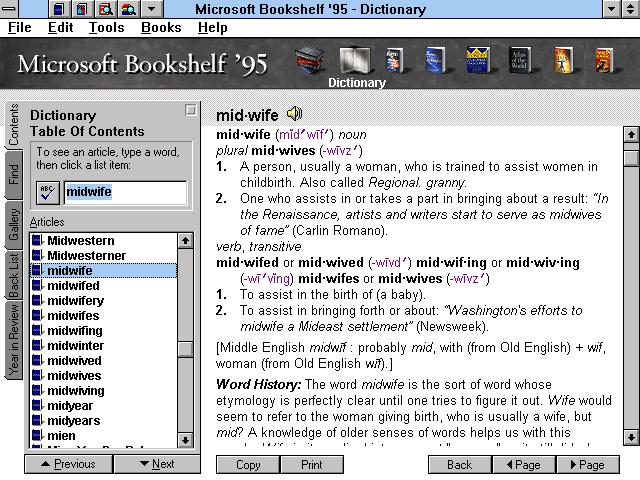Viewport: 640px width, 480px height.
Task: Click the Next button
Action: [157, 464]
